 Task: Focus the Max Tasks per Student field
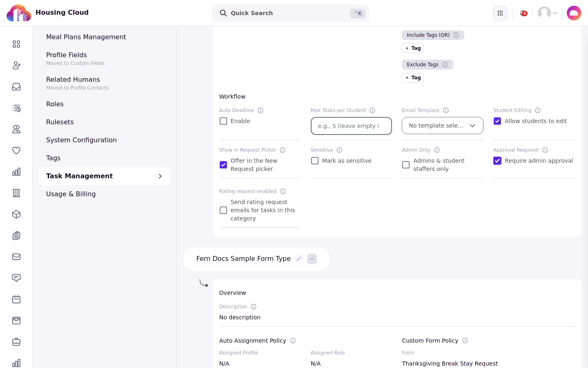point(351,126)
